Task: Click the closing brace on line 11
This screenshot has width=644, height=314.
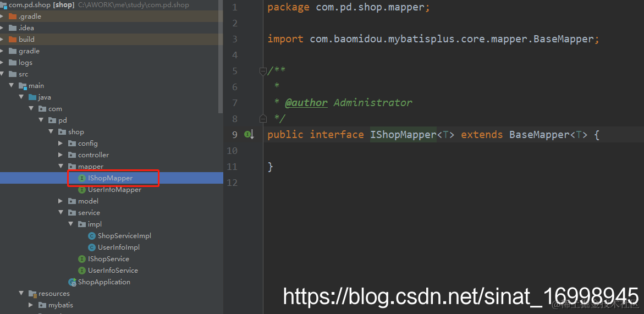Action: click(x=270, y=167)
